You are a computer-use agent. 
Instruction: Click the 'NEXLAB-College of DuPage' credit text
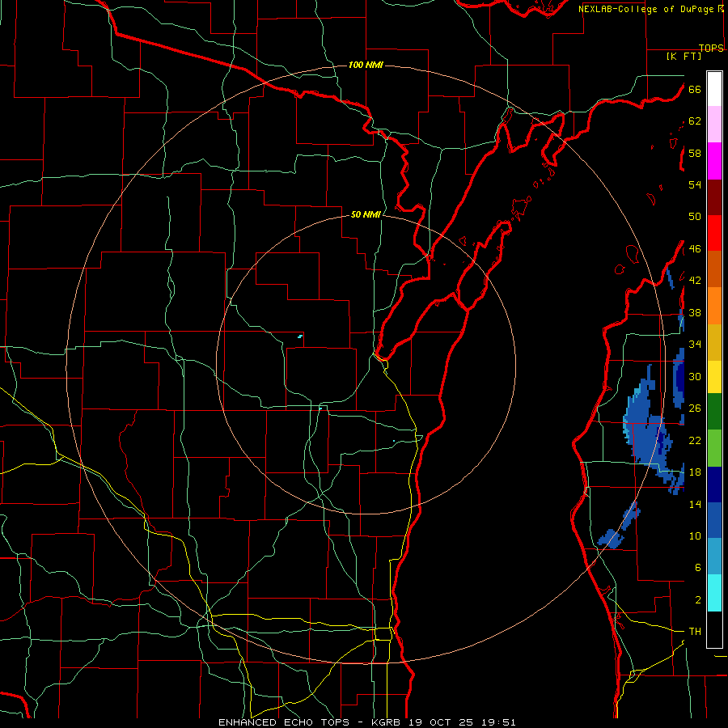(x=645, y=9)
